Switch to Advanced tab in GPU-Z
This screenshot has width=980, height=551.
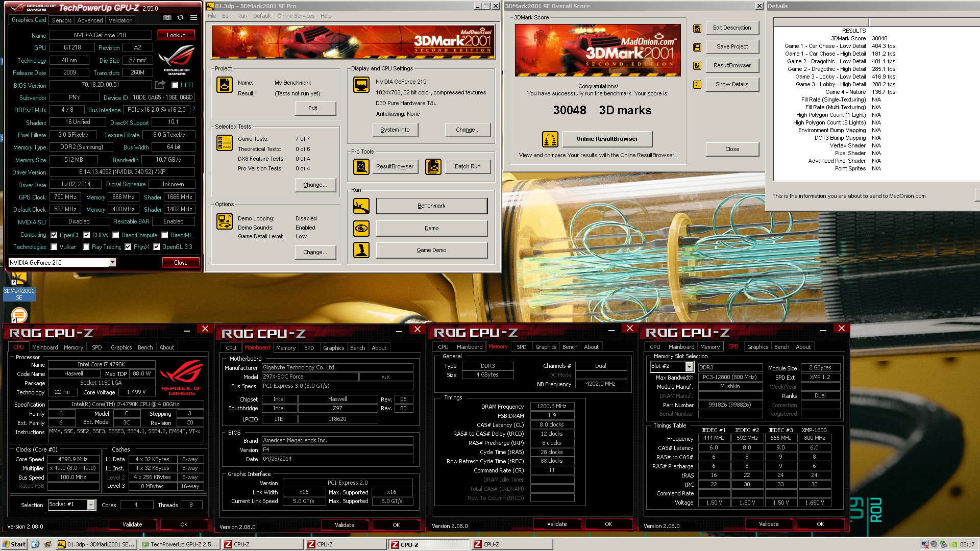pyautogui.click(x=90, y=20)
